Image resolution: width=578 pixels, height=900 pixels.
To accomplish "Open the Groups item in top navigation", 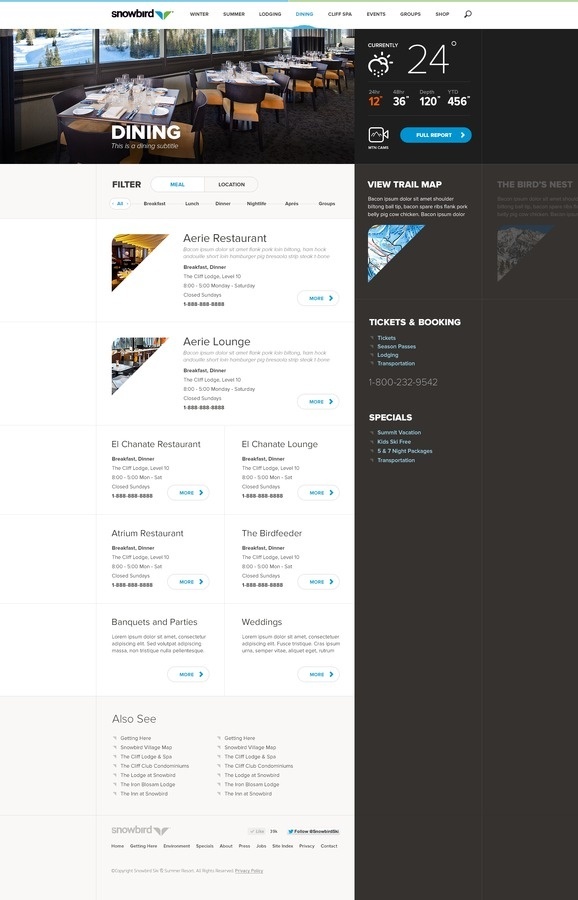I will pyautogui.click(x=410, y=14).
